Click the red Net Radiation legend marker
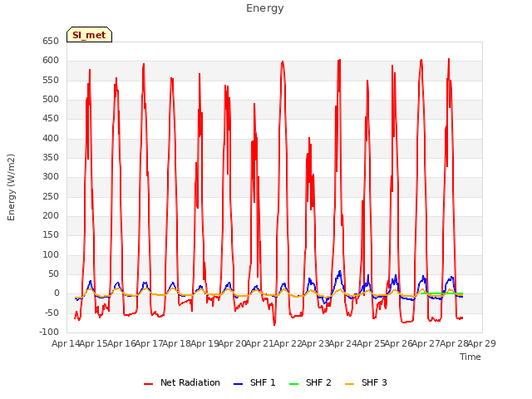This screenshot has width=532, height=399. [x=148, y=384]
